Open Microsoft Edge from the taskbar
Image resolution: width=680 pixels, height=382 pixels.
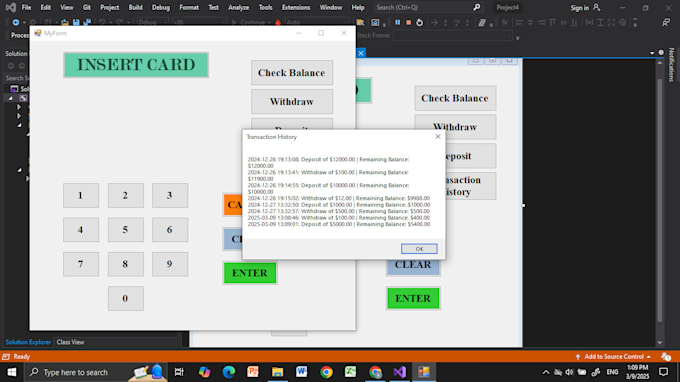[229, 372]
